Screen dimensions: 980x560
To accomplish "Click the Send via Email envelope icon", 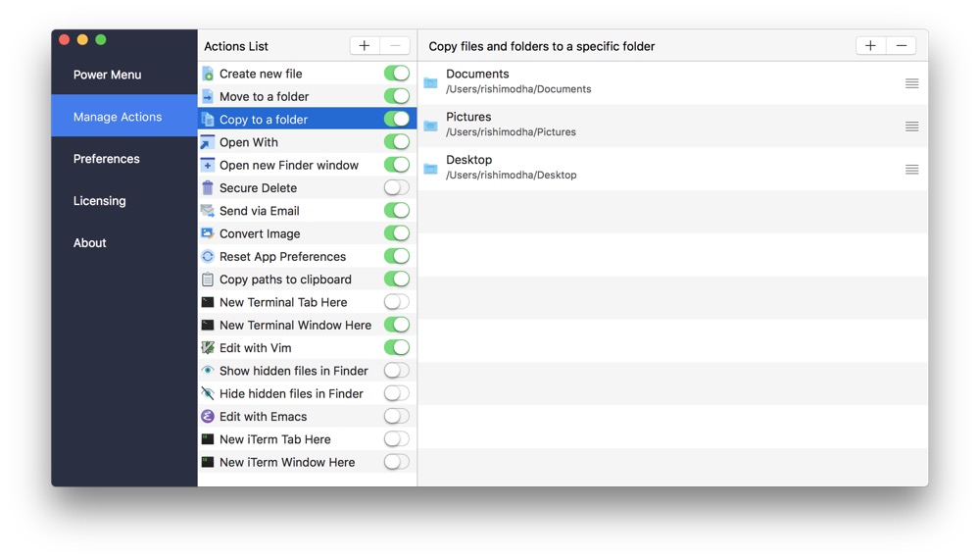I will click(x=208, y=211).
